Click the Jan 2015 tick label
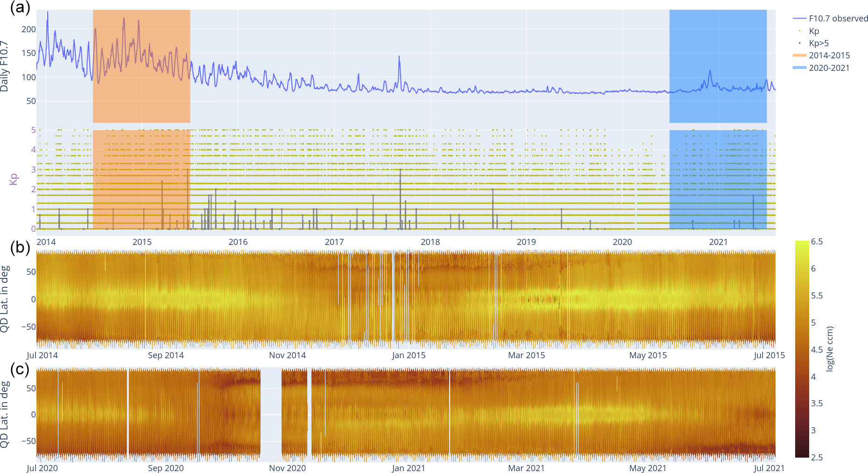The height and width of the screenshot is (473, 868). 409,355
